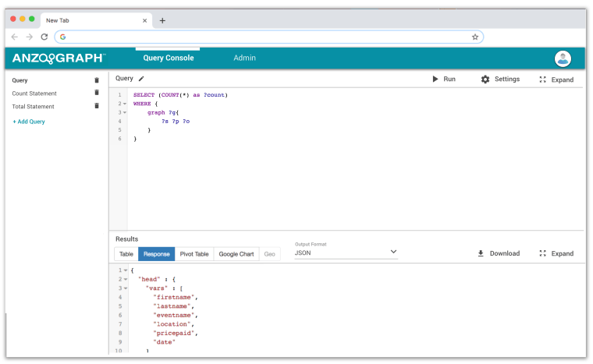Collapse query line 2 WHERE block
The height and width of the screenshot is (364, 593).
pyautogui.click(x=124, y=104)
